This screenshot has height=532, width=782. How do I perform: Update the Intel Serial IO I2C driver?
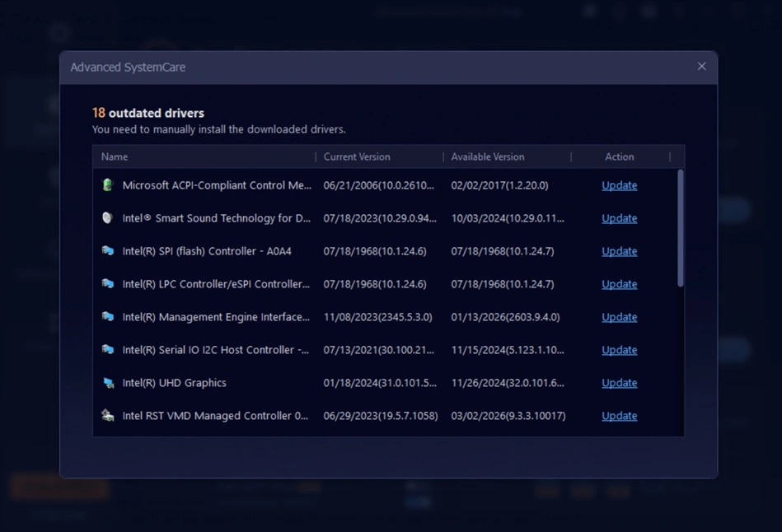[620, 350]
